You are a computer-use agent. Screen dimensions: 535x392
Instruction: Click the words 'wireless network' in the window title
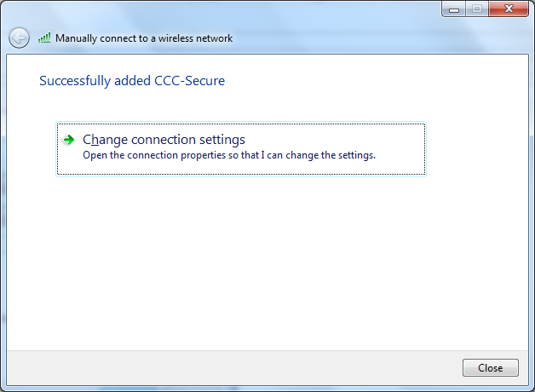tap(195, 38)
